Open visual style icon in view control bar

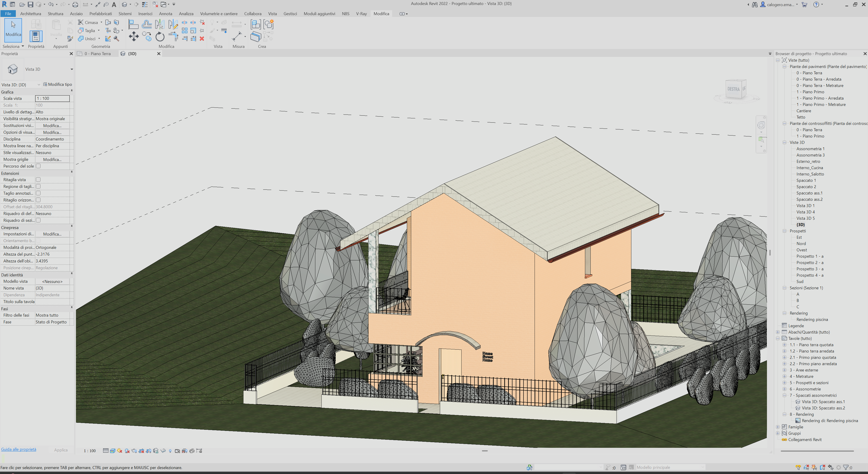(113, 451)
